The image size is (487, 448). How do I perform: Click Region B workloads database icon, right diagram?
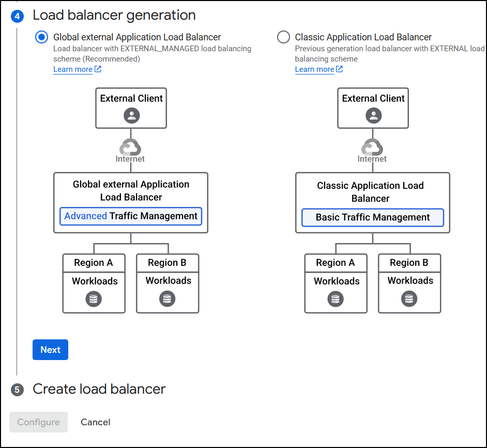pos(409,299)
